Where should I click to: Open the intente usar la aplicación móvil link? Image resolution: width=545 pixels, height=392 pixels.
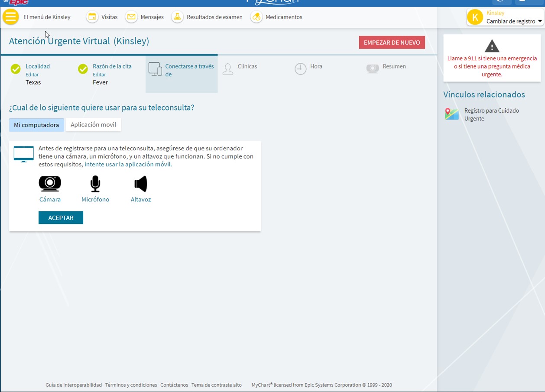(x=128, y=165)
